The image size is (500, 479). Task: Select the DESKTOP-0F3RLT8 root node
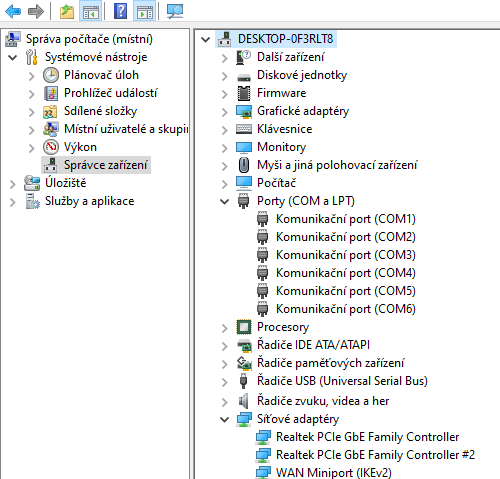pos(285,39)
